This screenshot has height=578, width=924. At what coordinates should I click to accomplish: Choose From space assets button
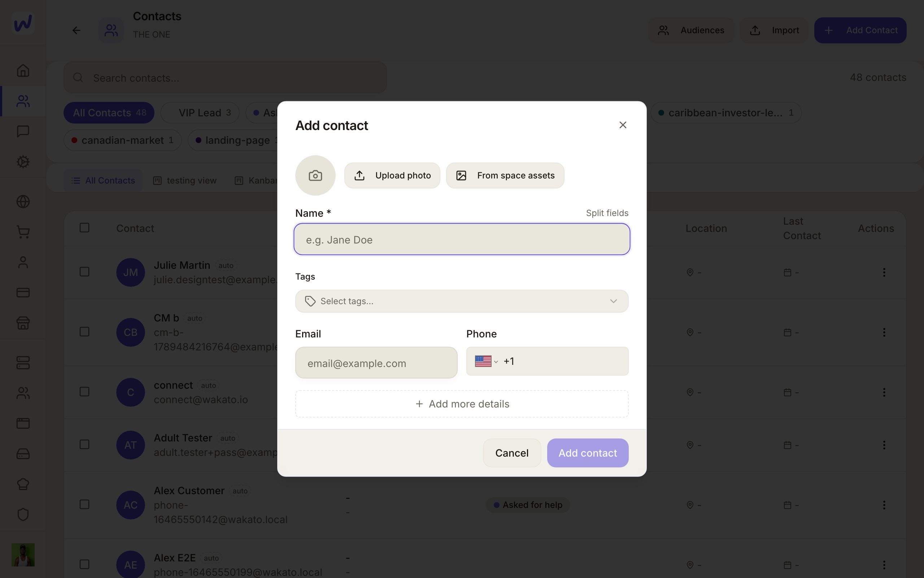(x=505, y=176)
